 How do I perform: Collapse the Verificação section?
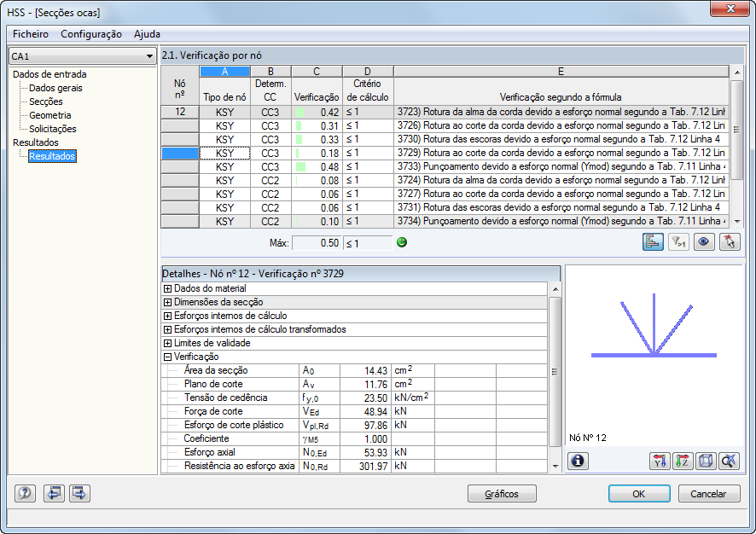167,357
